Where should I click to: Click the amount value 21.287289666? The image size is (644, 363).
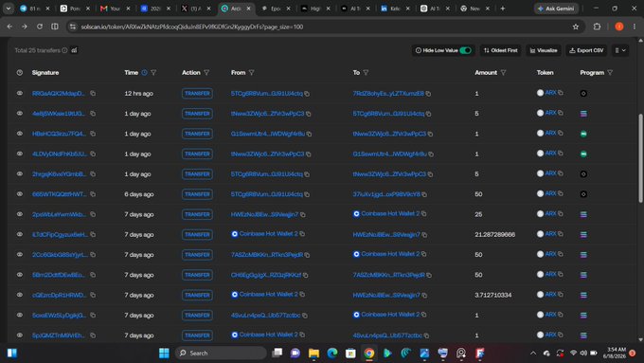click(x=495, y=234)
